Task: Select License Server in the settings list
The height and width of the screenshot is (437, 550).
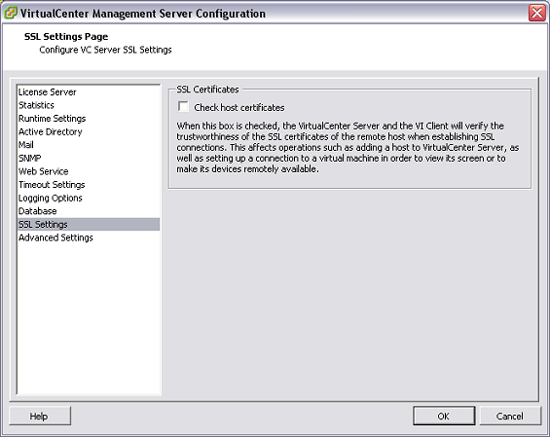Action: [x=88, y=92]
